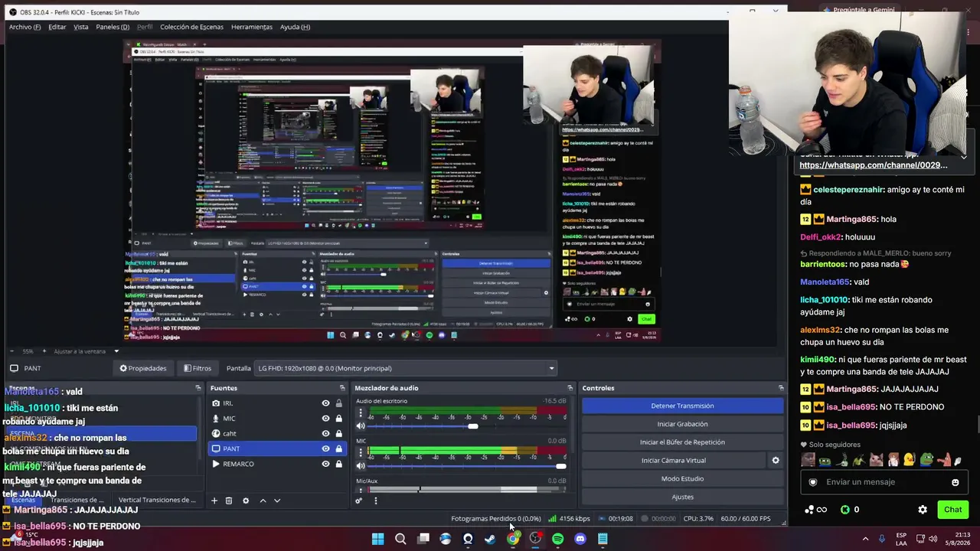Undock the Controles panel
This screenshot has height=551, width=980.
click(781, 388)
